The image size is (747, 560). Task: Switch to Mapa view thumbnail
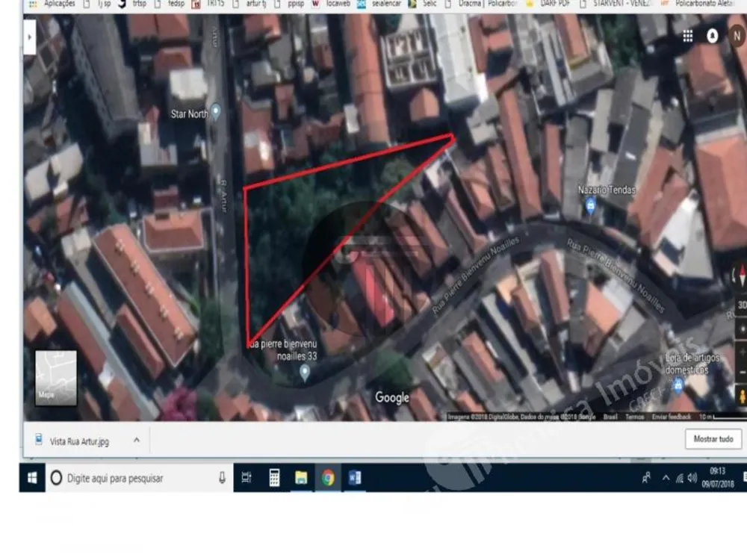56,378
